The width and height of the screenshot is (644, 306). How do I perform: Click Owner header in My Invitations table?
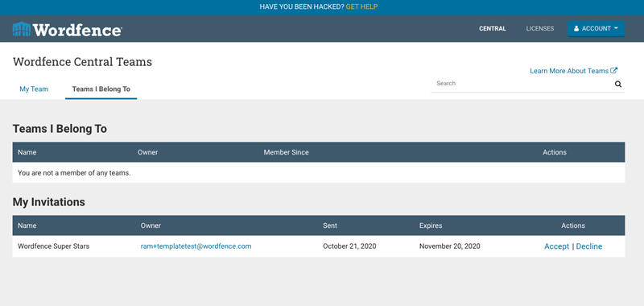click(151, 226)
